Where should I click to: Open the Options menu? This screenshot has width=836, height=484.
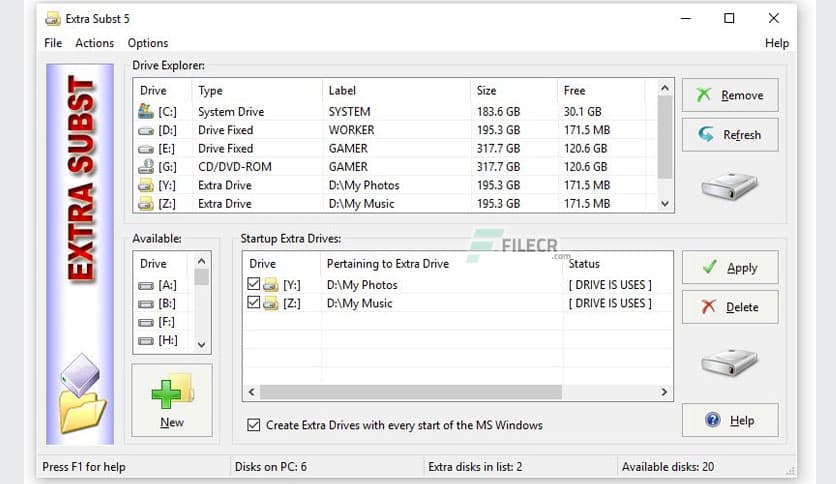coord(148,43)
